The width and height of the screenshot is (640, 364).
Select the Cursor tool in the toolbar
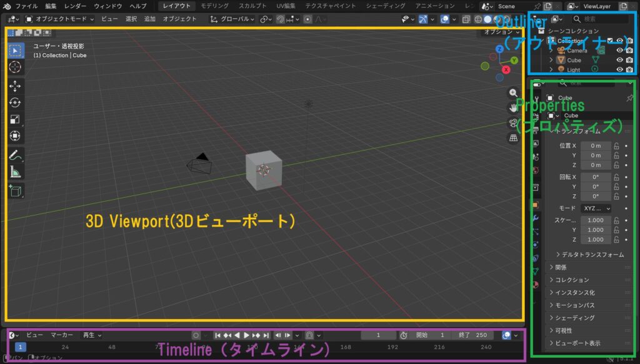coord(16,67)
